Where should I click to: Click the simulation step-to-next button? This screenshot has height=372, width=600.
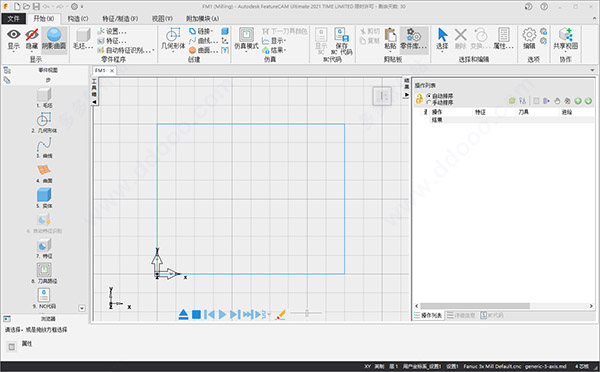[235, 315]
